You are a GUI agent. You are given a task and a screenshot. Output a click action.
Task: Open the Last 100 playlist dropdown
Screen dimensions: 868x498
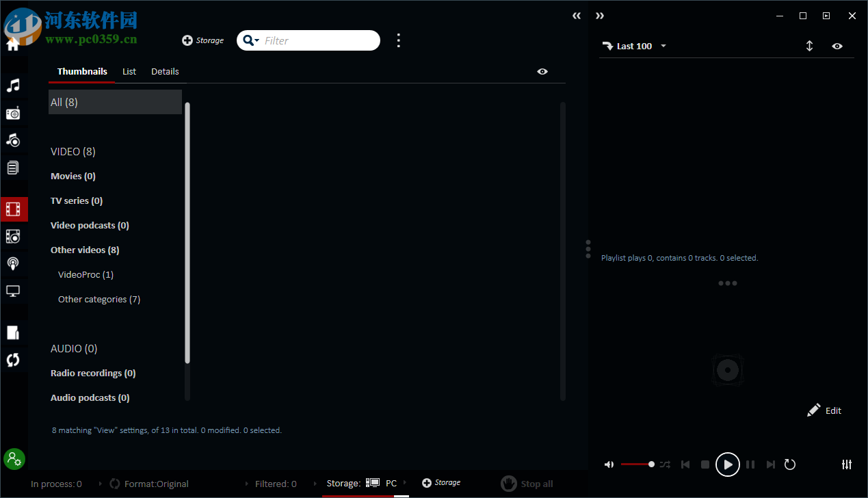(x=634, y=46)
